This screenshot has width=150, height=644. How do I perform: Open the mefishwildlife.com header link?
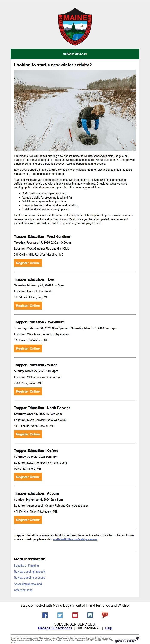(x=75, y=54)
